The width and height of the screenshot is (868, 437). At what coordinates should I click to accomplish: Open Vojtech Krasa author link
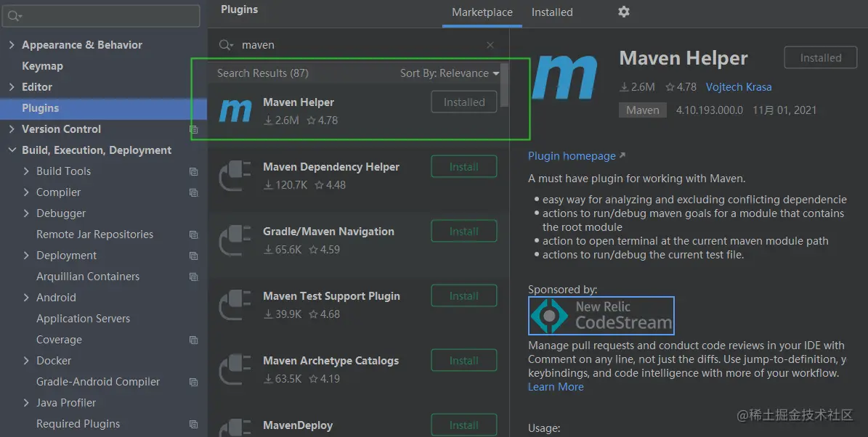tap(739, 87)
